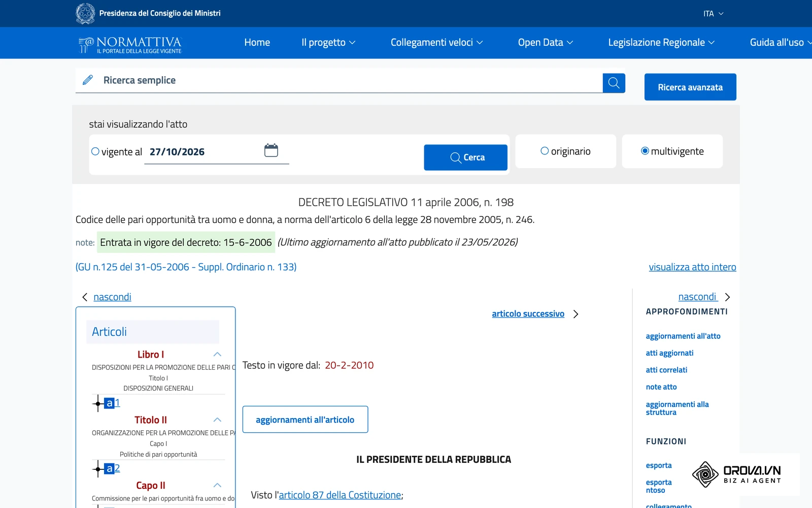Open articolo 87 della Costituzione link
This screenshot has height=508, width=812.
click(340, 495)
